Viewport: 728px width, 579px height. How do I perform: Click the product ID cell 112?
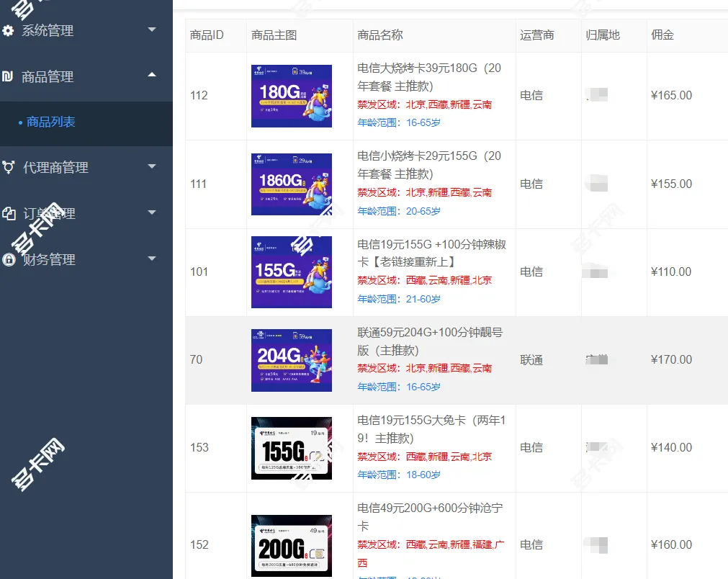click(x=199, y=96)
